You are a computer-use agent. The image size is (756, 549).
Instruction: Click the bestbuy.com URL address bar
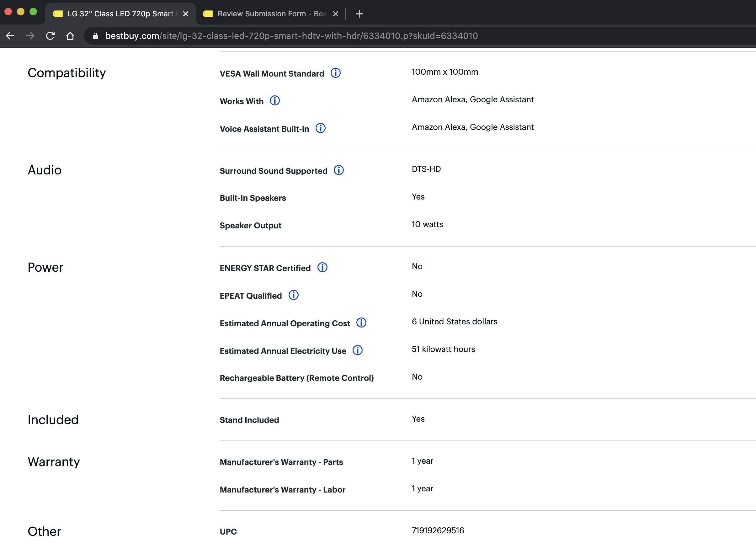tap(291, 36)
